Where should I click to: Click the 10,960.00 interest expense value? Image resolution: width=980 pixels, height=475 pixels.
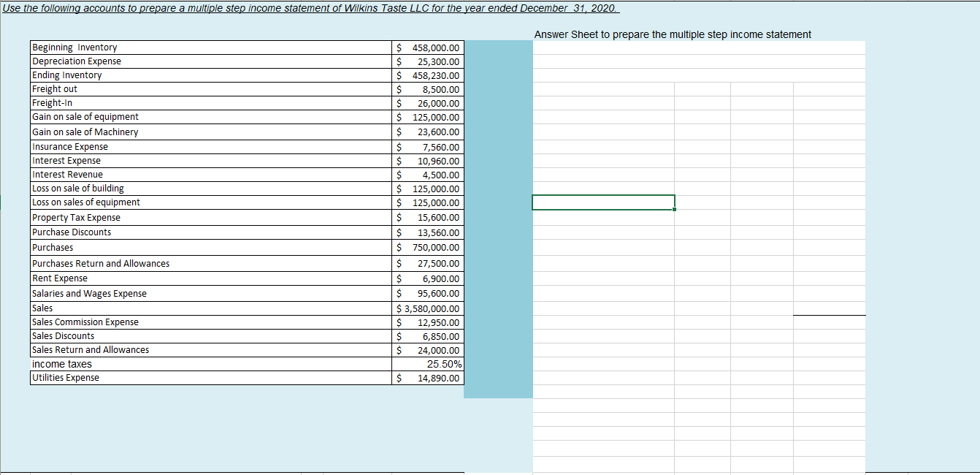point(429,161)
